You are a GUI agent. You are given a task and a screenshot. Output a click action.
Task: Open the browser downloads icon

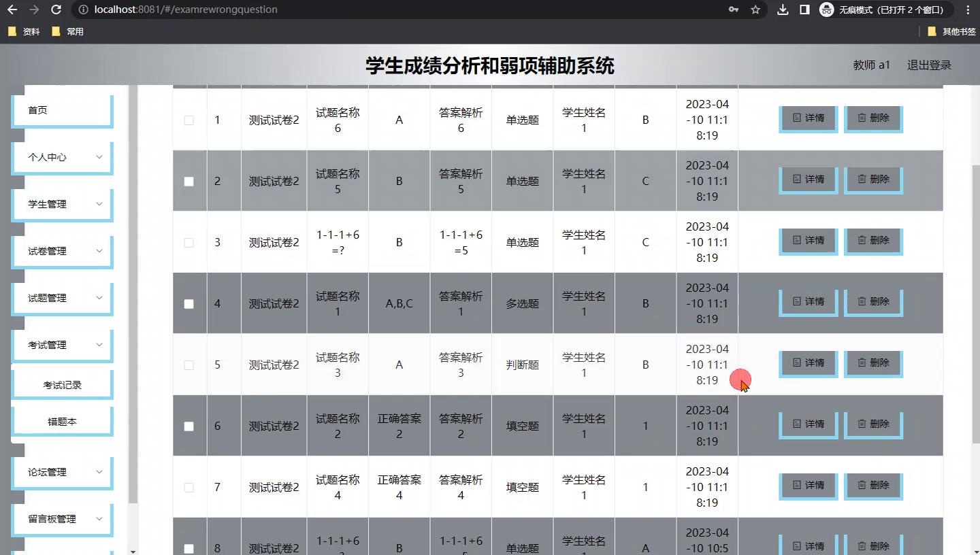tap(783, 10)
